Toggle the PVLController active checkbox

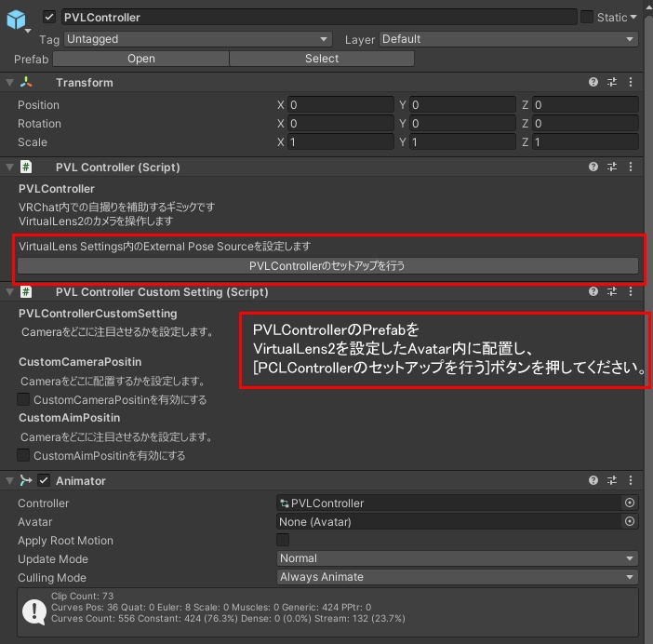coord(49,17)
